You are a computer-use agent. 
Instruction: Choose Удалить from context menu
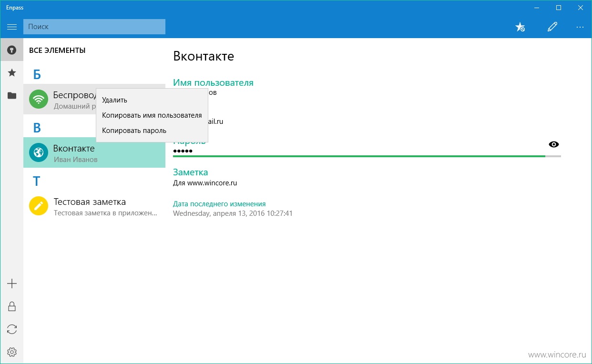pos(152,100)
